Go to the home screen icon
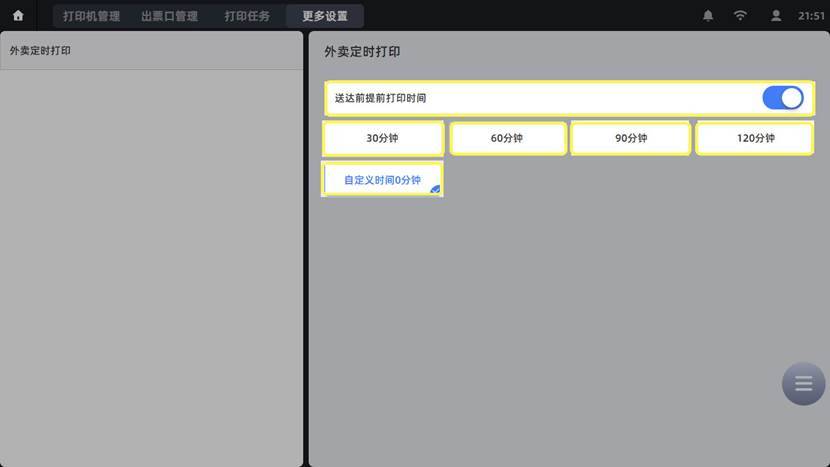 18,15
